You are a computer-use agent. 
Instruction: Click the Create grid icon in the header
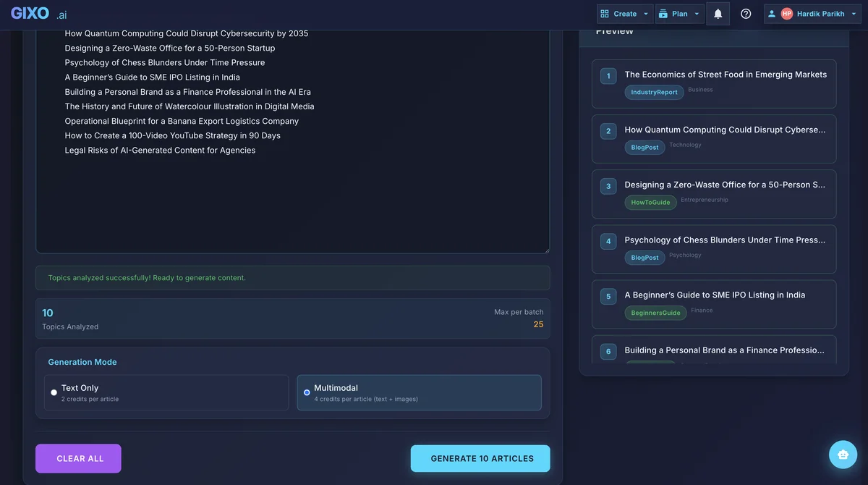pos(604,13)
